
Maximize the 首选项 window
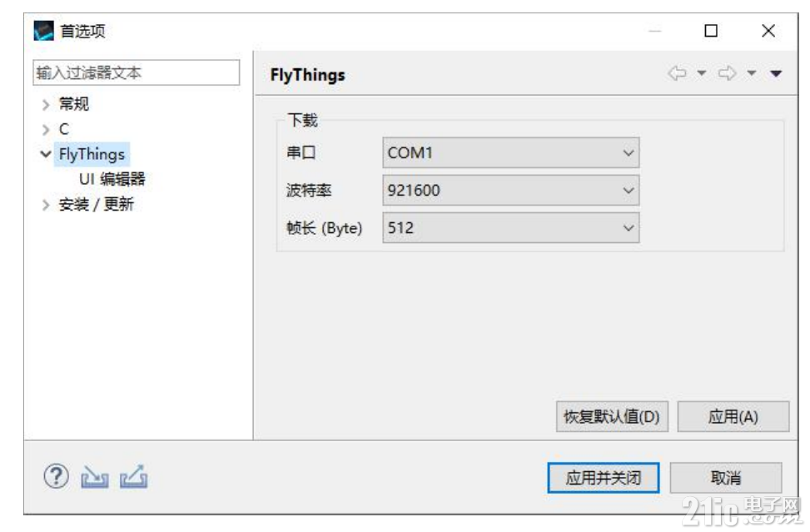point(711,31)
